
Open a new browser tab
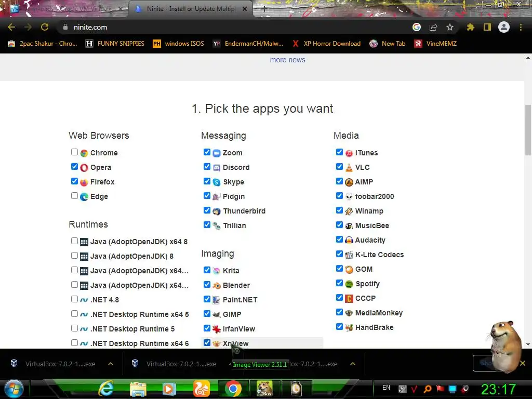(264, 9)
